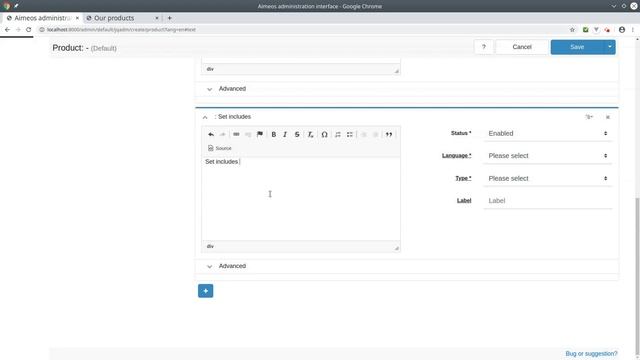Open the Status dropdown showing Enabled
640x360 pixels.
pos(547,133)
